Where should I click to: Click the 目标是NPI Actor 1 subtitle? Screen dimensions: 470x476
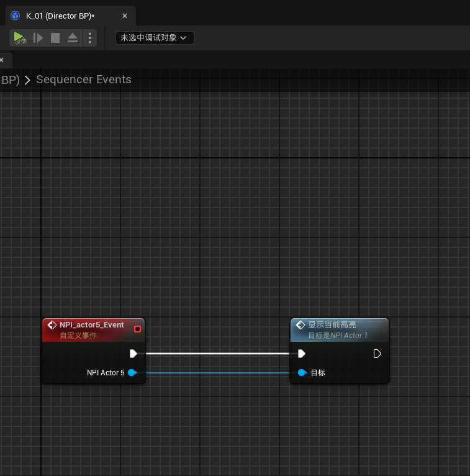coord(338,336)
